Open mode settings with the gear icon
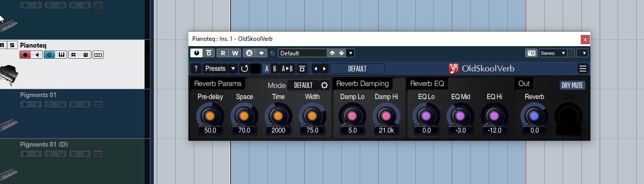The width and height of the screenshot is (644, 184). (325, 85)
